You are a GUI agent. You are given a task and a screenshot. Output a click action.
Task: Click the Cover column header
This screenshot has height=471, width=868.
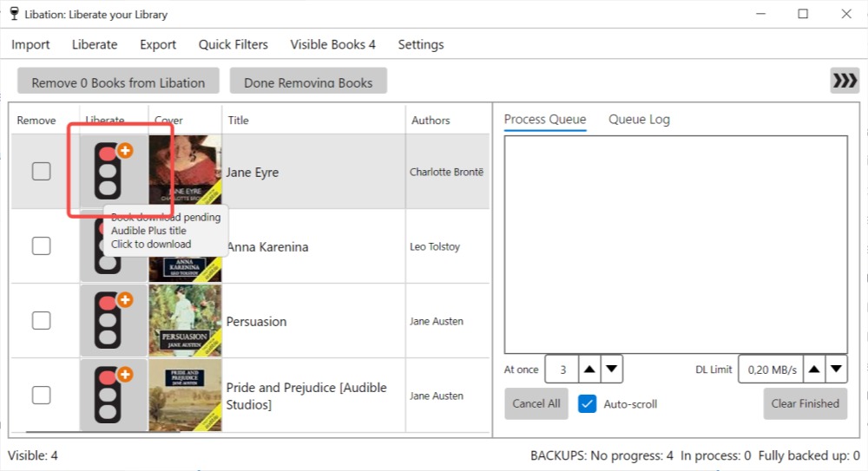185,120
